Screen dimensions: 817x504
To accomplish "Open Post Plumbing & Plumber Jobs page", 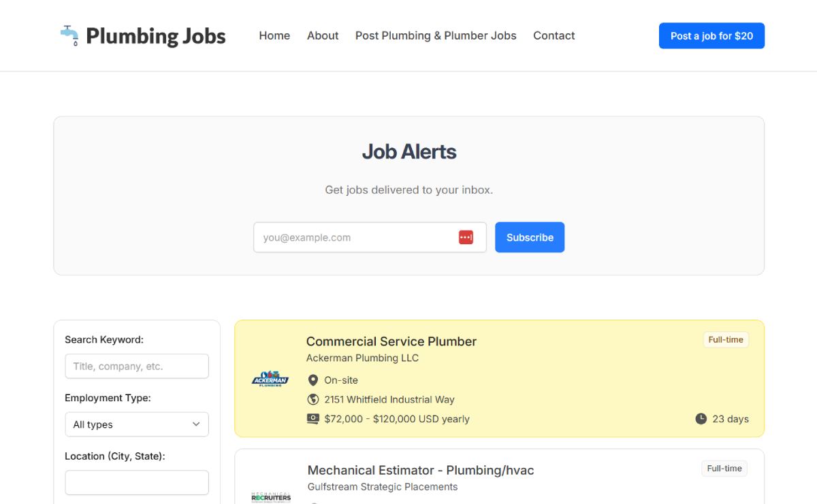I will (436, 35).
